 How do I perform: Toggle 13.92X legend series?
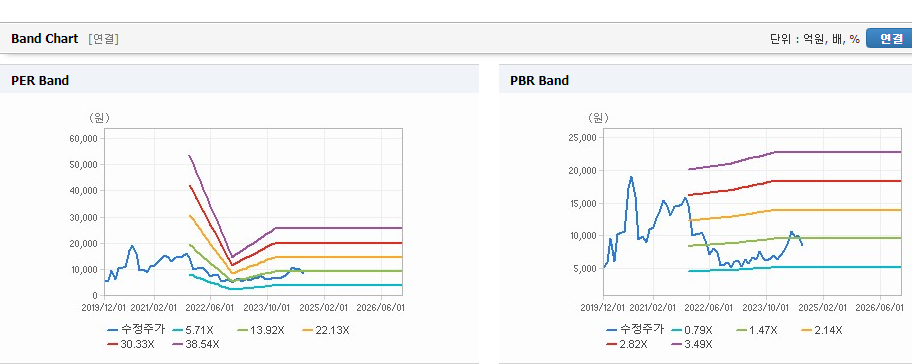[x=261, y=330]
